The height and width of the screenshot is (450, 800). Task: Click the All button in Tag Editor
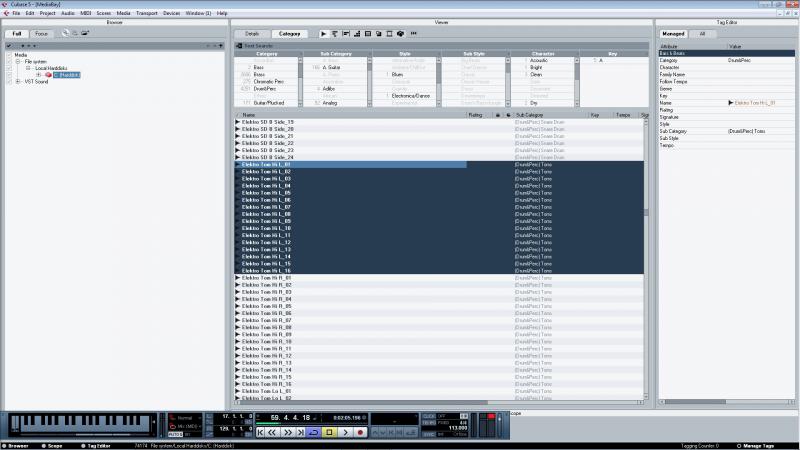(x=703, y=34)
